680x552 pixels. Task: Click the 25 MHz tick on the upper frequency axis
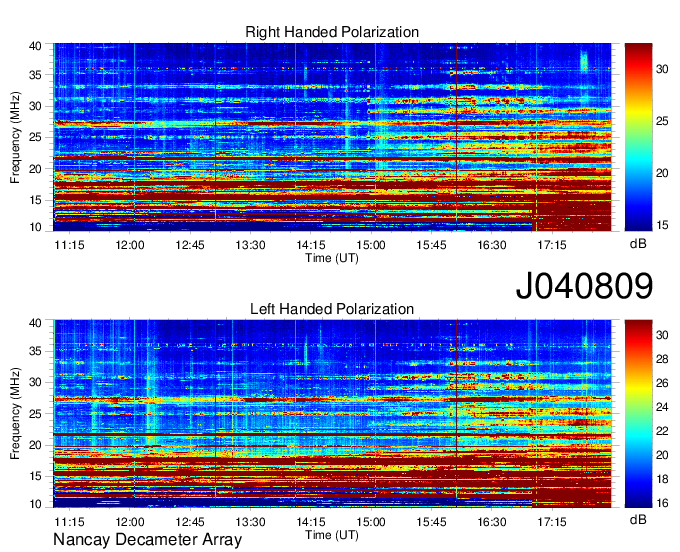click(x=35, y=137)
